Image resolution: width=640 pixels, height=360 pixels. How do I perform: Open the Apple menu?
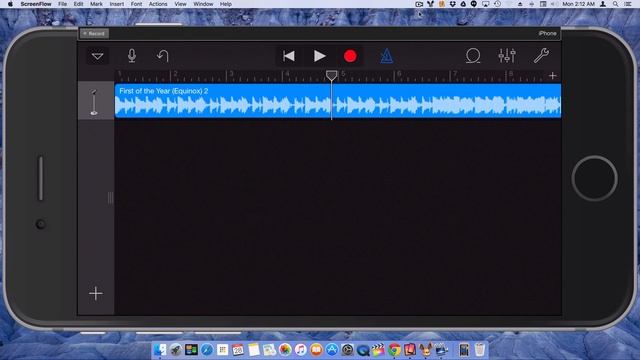pyautogui.click(x=10, y=4)
